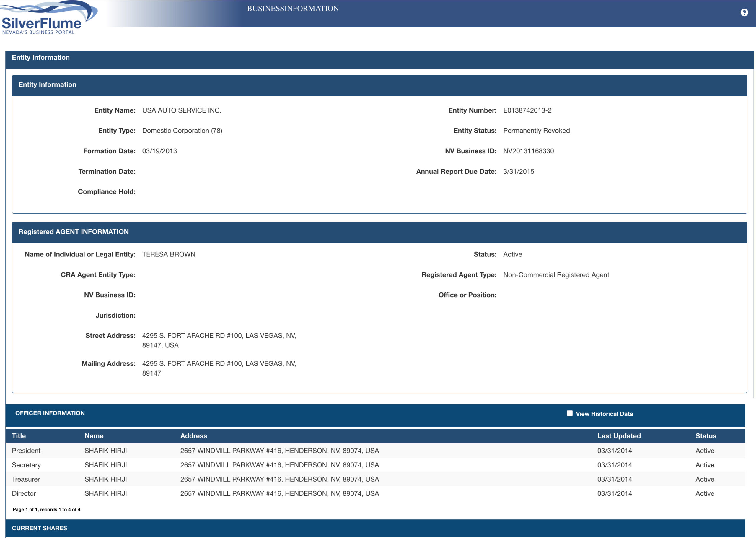
Task: Click the Windmill Parkway address in Secretary row
Action: (x=279, y=465)
